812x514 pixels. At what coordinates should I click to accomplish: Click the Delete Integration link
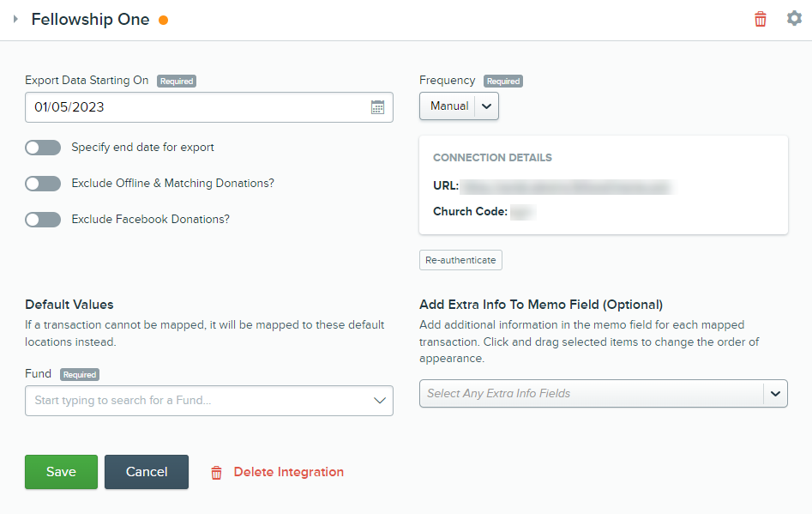(277, 472)
